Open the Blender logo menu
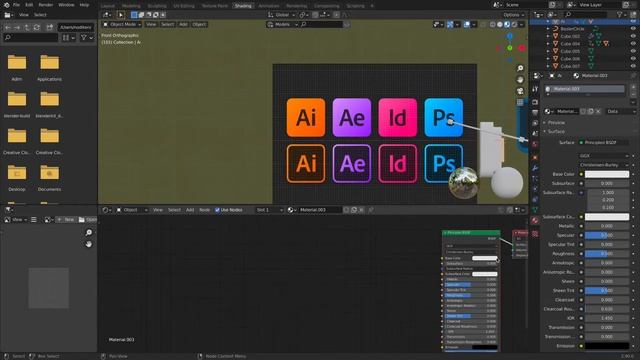Image resolution: width=640 pixels, height=360 pixels. click(6, 5)
